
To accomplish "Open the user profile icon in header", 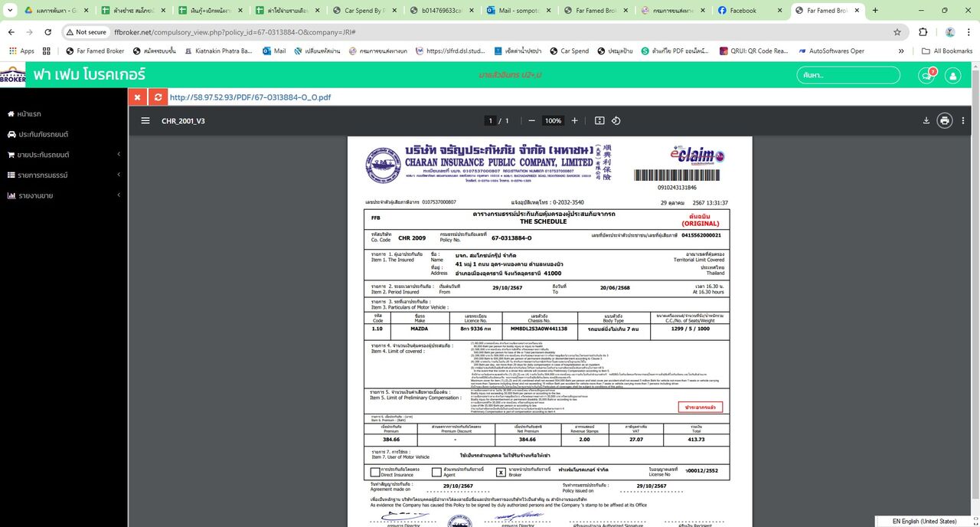I will pyautogui.click(x=953, y=75).
